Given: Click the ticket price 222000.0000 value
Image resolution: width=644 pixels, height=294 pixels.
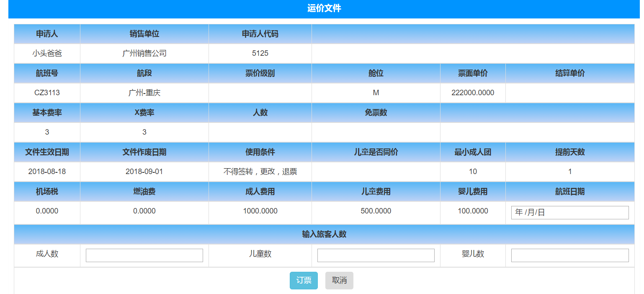Looking at the screenshot, I should (472, 93).
